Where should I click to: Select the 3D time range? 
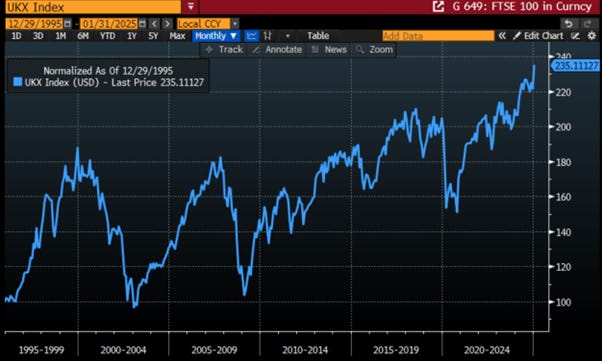coord(38,36)
